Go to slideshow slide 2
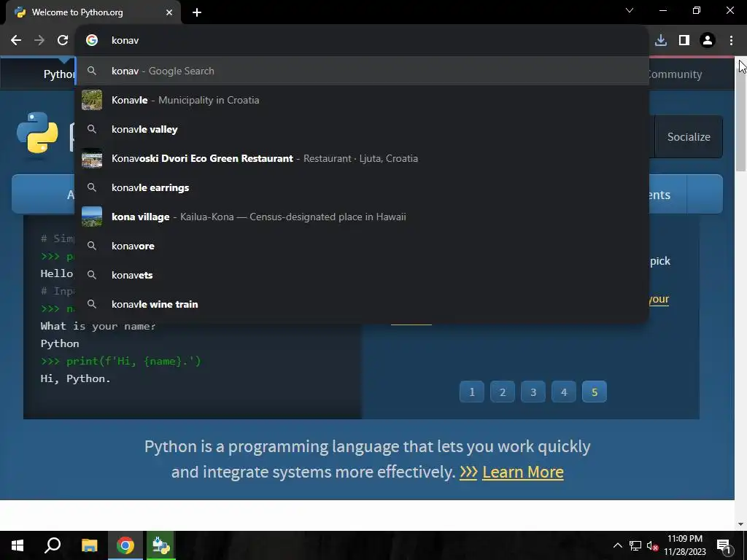 click(503, 392)
